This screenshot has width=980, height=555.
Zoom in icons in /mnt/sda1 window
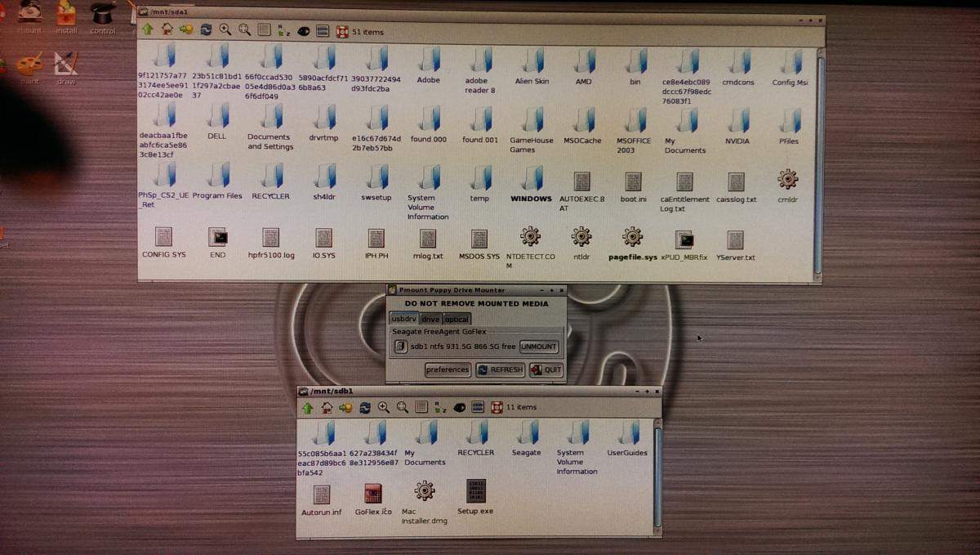point(225,29)
